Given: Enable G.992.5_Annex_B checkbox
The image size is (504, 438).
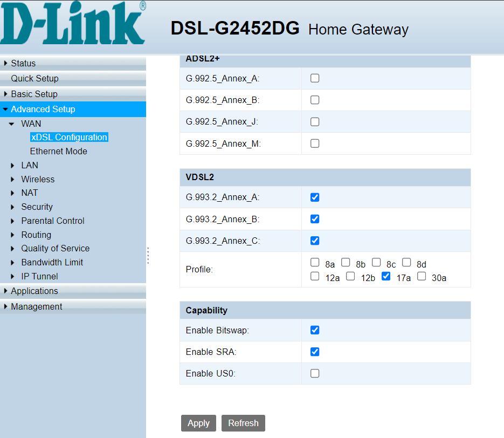Looking at the screenshot, I should pos(315,100).
